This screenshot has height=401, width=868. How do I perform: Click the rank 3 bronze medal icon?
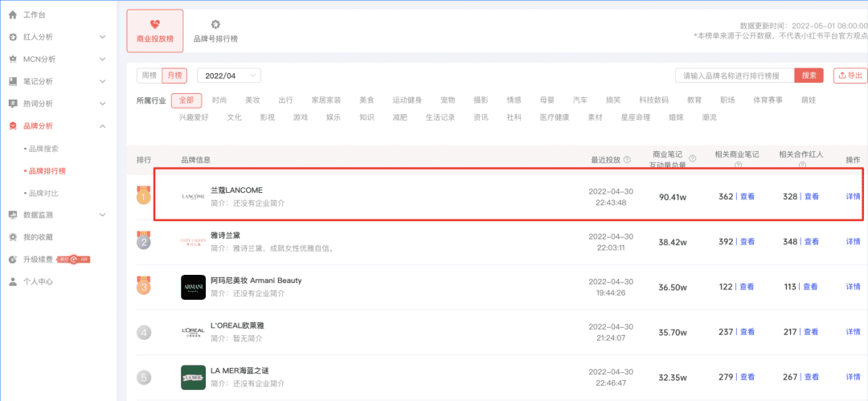click(x=144, y=286)
